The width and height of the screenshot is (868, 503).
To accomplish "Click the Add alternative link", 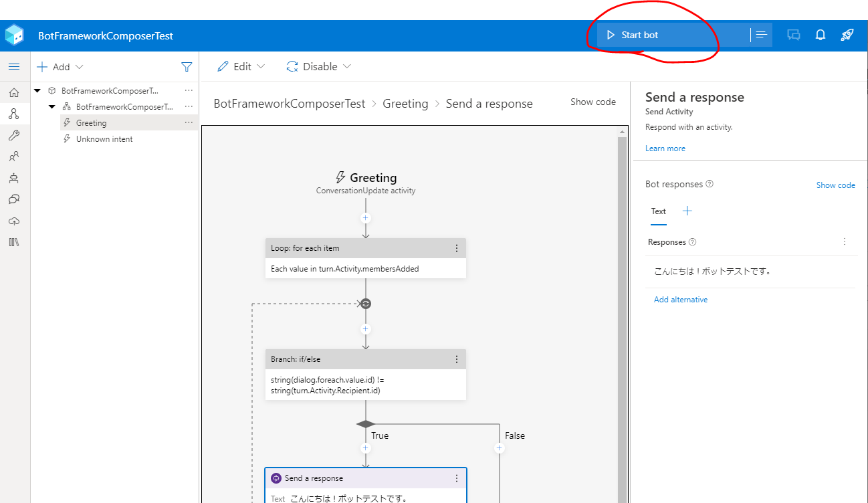I will point(681,300).
